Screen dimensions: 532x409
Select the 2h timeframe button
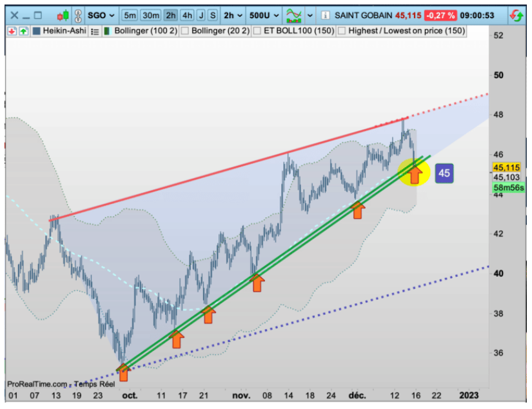coord(171,15)
